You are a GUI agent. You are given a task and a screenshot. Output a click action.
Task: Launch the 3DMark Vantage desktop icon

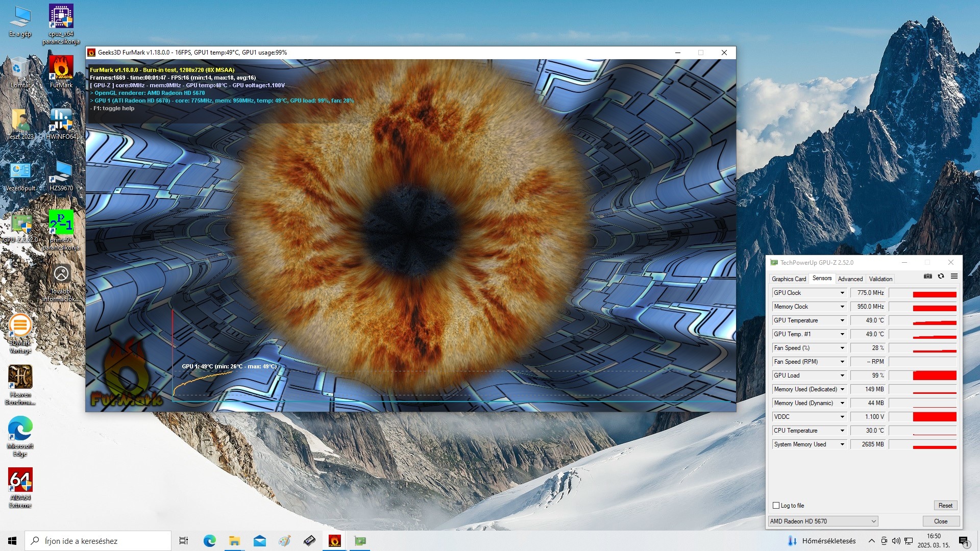point(20,334)
